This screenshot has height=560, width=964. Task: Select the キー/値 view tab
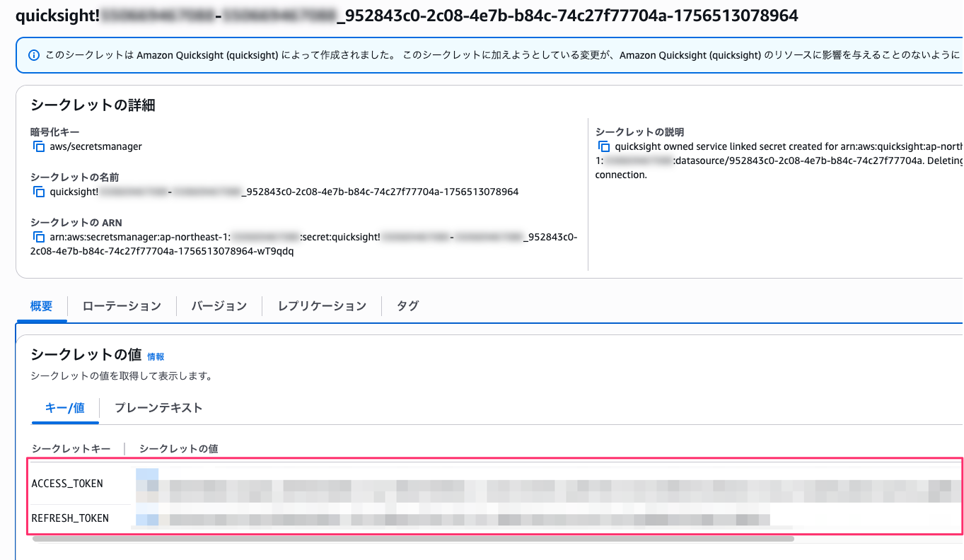tap(65, 408)
